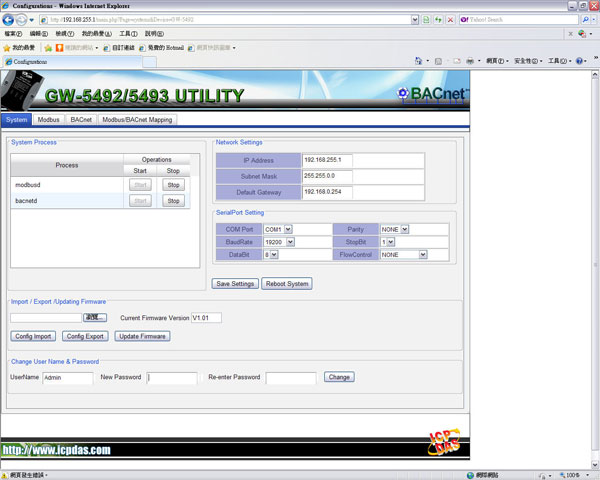Click the Update Firmware button
The width and height of the screenshot is (600, 480).
pos(142,336)
